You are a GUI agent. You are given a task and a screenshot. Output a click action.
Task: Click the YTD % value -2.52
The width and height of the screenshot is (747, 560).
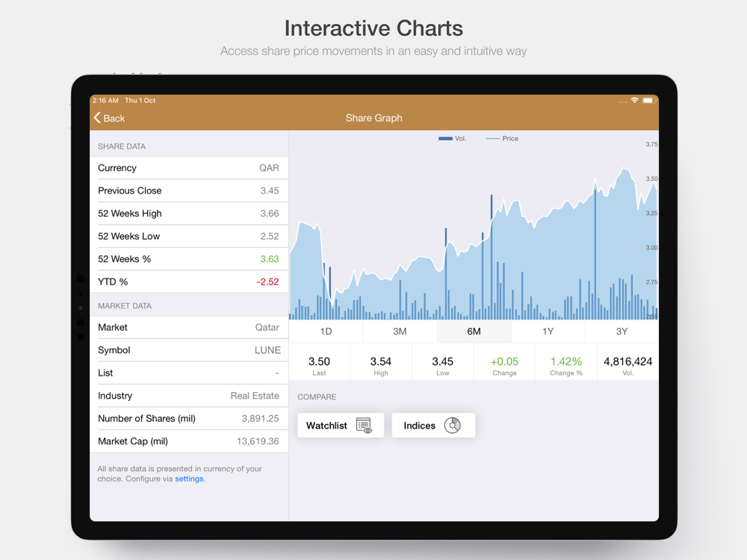click(x=267, y=282)
